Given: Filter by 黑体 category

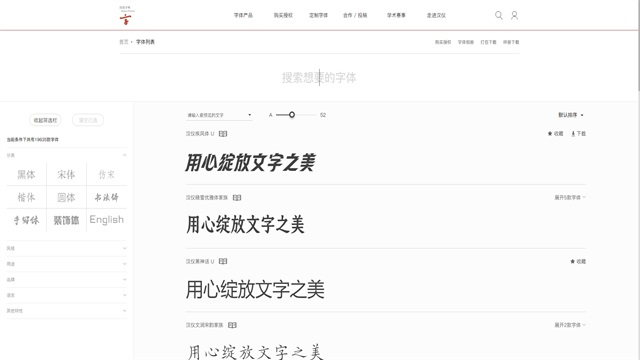Looking at the screenshot, I should tap(27, 175).
